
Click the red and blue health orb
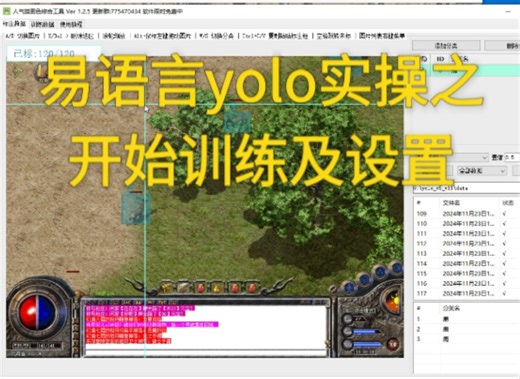tap(37, 312)
